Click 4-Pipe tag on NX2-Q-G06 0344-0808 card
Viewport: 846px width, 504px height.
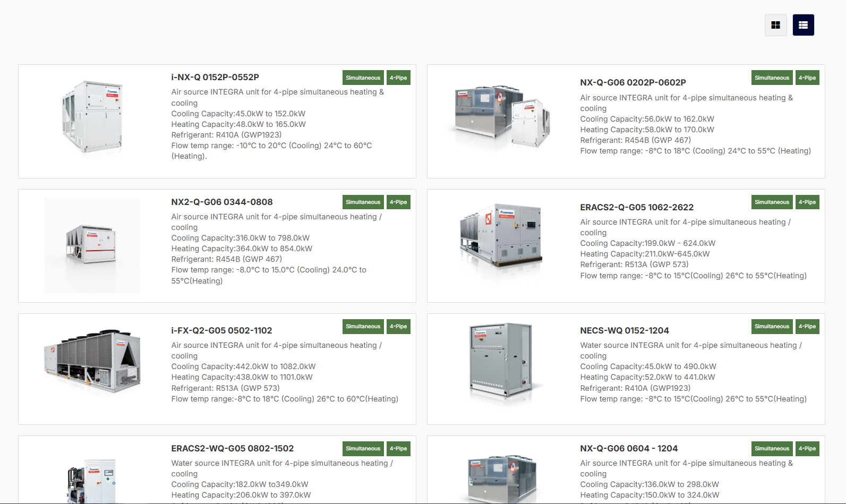point(398,202)
